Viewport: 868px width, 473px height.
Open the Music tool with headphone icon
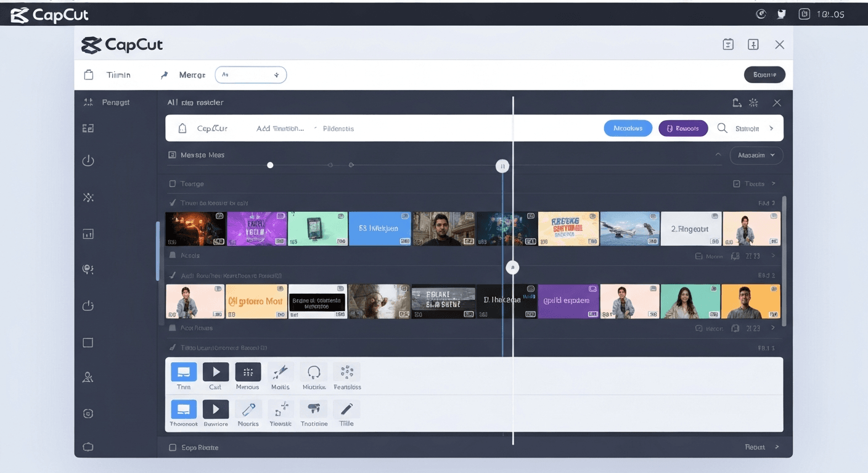(x=313, y=376)
